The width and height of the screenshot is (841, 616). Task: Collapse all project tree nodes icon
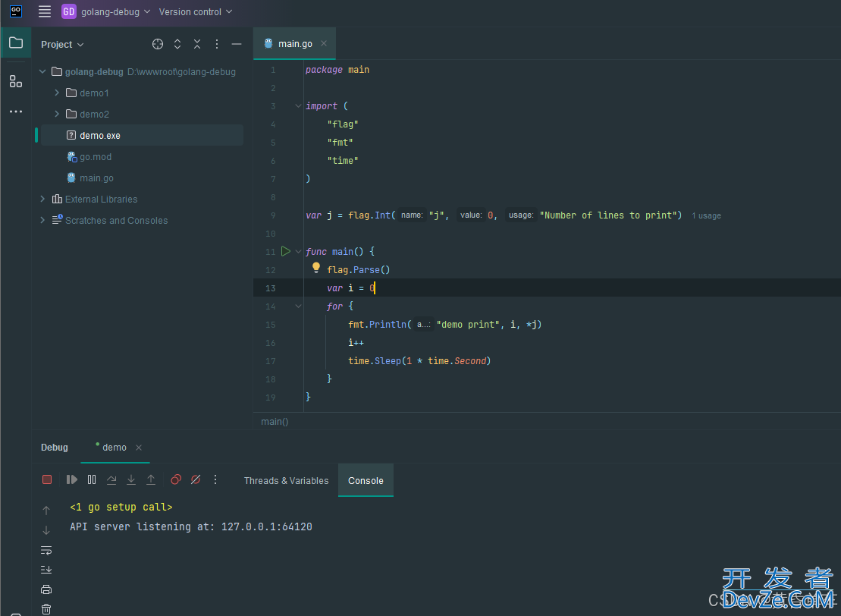click(197, 45)
